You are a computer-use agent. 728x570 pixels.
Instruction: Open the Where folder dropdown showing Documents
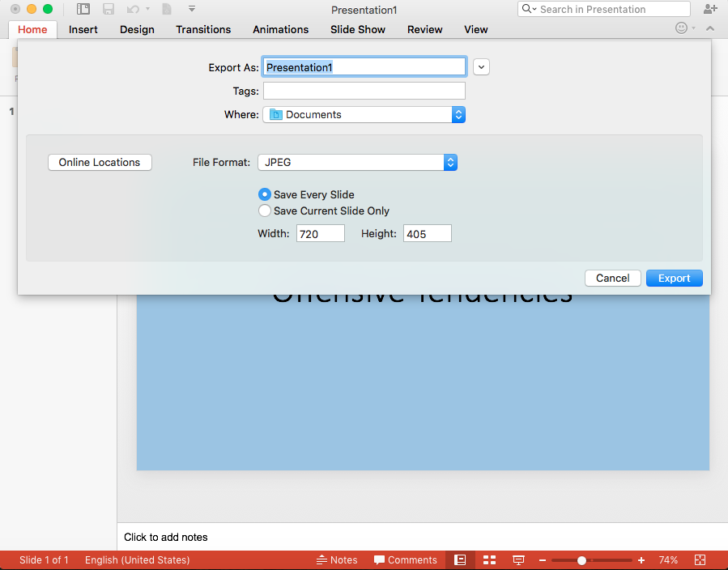(x=364, y=115)
